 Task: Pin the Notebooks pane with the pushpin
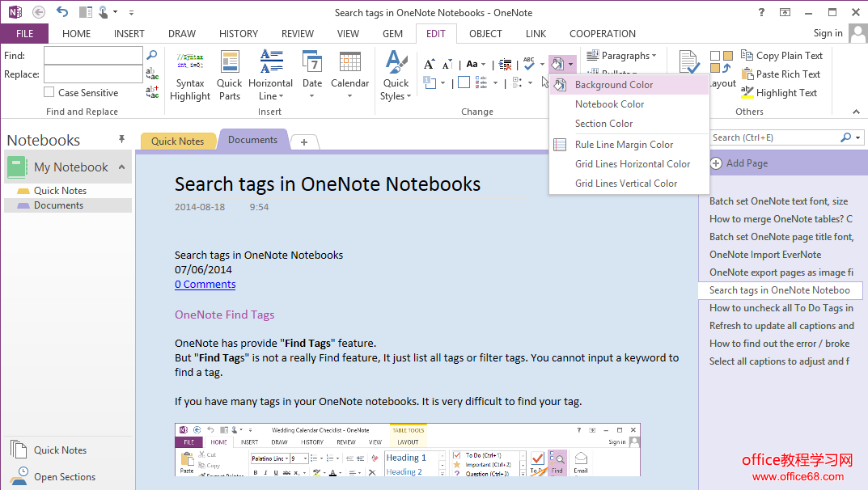pyautogui.click(x=122, y=140)
